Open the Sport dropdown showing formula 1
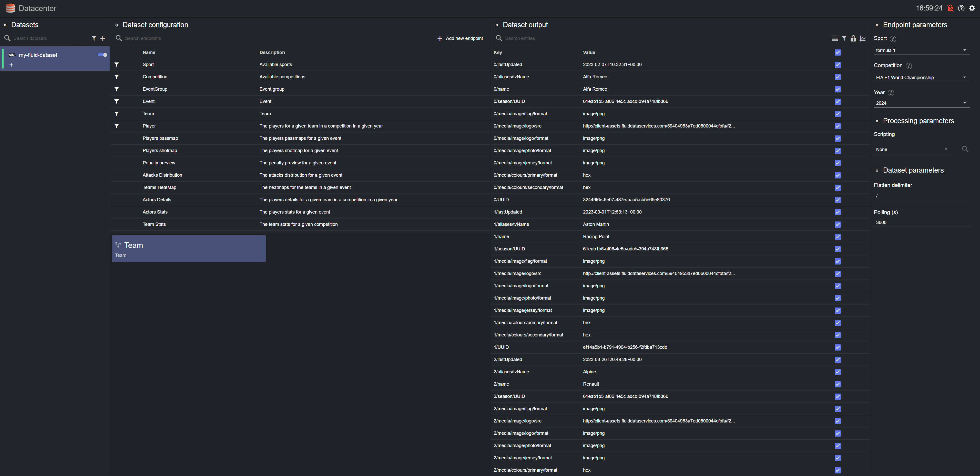This screenshot has width=980, height=476. tap(921, 50)
